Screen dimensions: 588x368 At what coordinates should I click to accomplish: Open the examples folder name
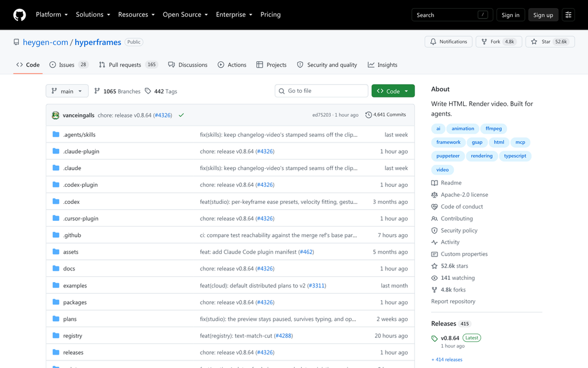click(75, 286)
